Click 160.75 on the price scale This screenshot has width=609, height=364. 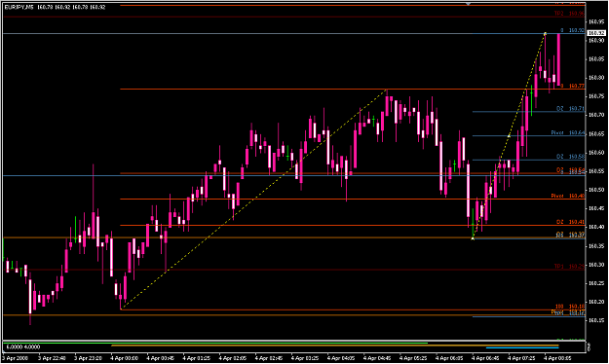596,96
